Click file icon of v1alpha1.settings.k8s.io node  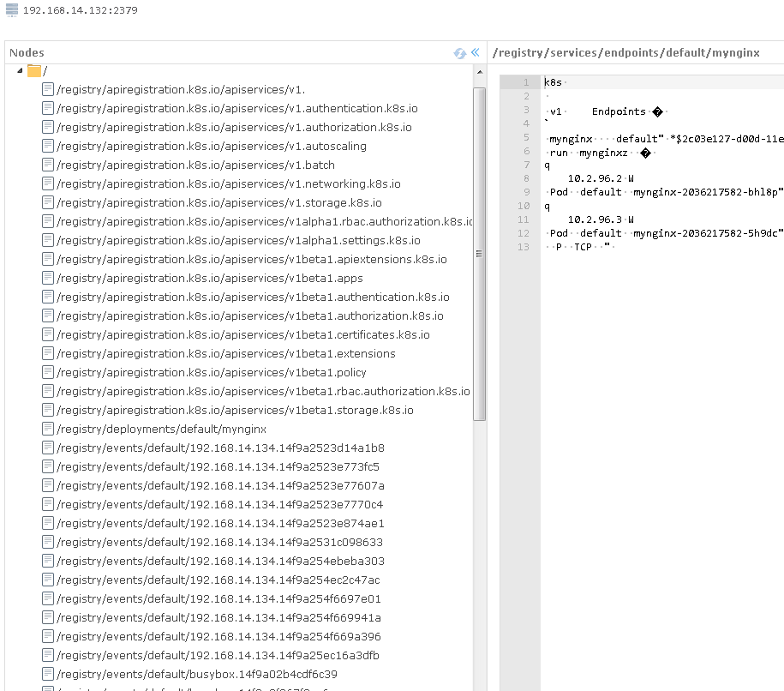(47, 240)
